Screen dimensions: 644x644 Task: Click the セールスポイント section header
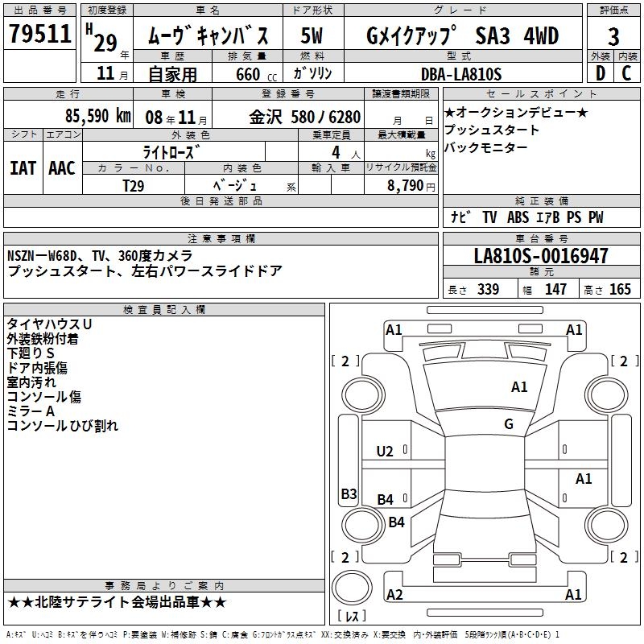541,94
